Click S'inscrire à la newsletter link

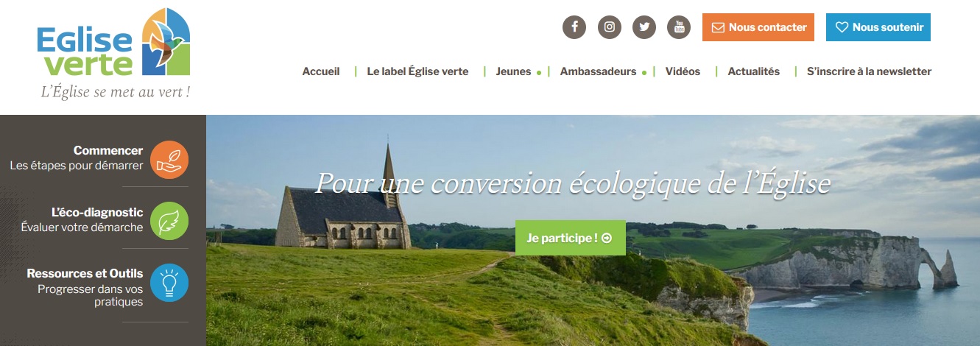pos(869,71)
